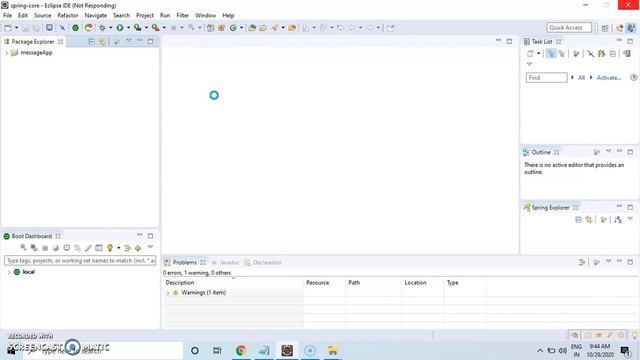The height and width of the screenshot is (360, 640).
Task: Click the Relaunch application toolbar icon
Action: (89, 28)
